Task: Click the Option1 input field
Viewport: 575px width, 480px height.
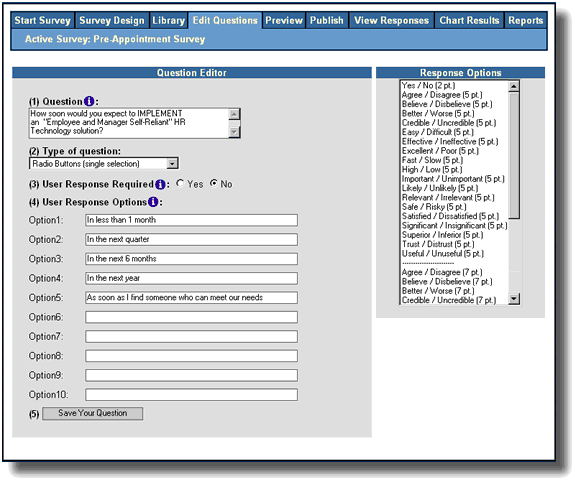Action: click(x=191, y=220)
